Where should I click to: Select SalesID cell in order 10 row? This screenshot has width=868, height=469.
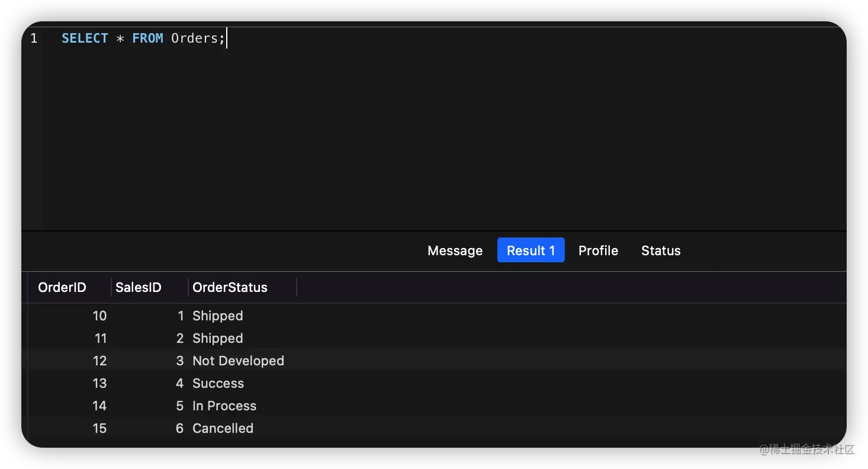150,316
